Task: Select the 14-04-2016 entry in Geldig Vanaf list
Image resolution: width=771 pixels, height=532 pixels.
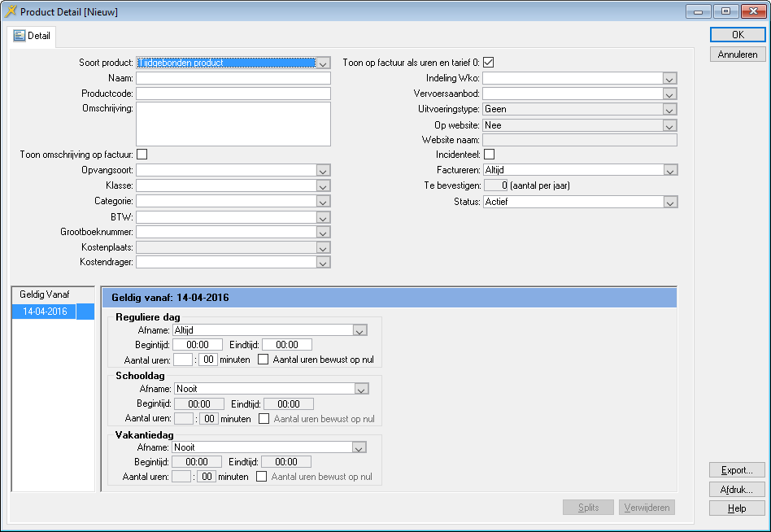Action: pyautogui.click(x=45, y=312)
